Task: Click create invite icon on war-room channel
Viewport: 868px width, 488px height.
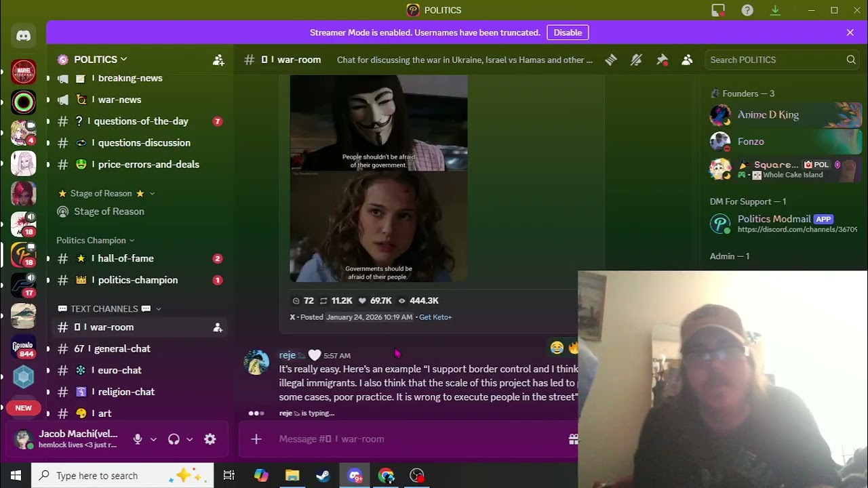Action: [x=218, y=327]
